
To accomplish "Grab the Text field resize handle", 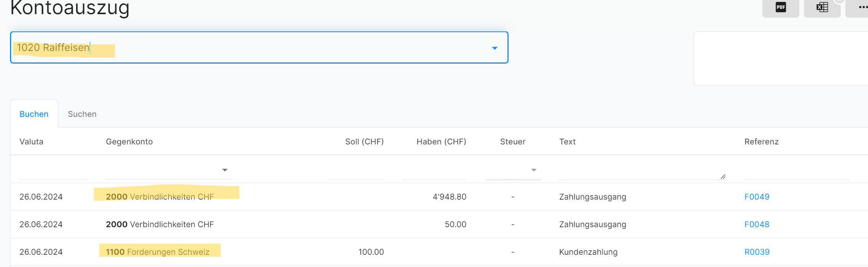I will pyautogui.click(x=723, y=177).
